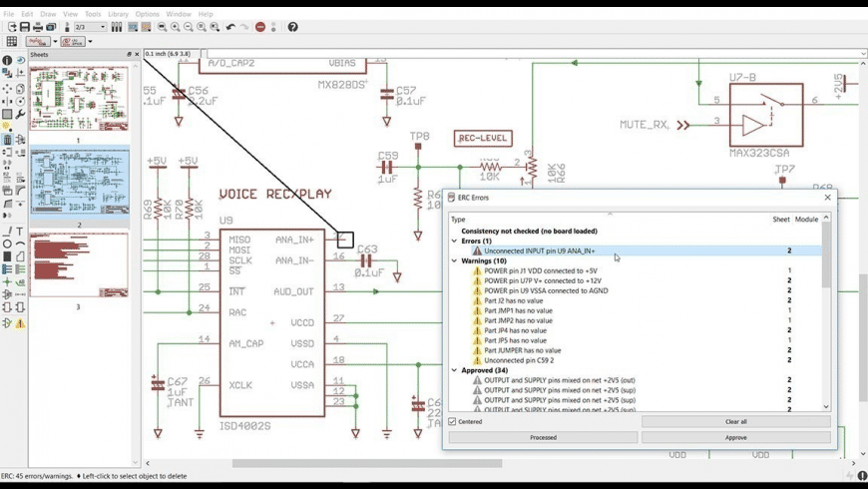Image resolution: width=868 pixels, height=489 pixels.
Task: Click the Print icon in toolbar
Action: click(x=38, y=27)
